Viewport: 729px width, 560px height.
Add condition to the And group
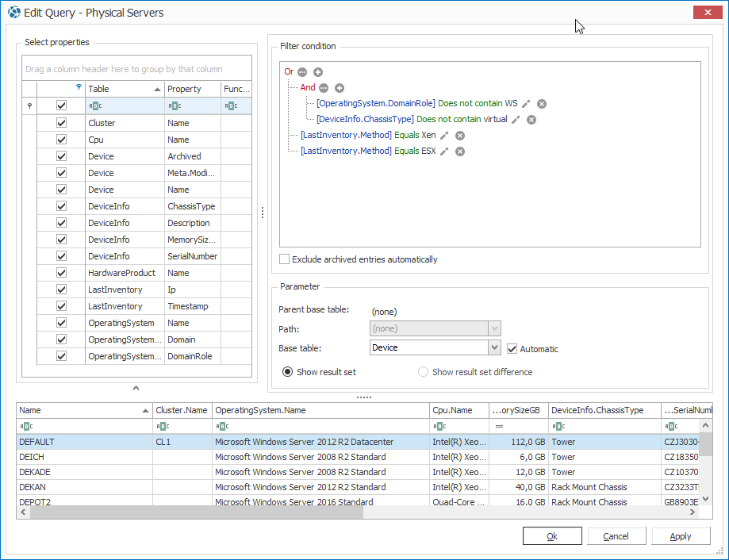[x=340, y=88]
